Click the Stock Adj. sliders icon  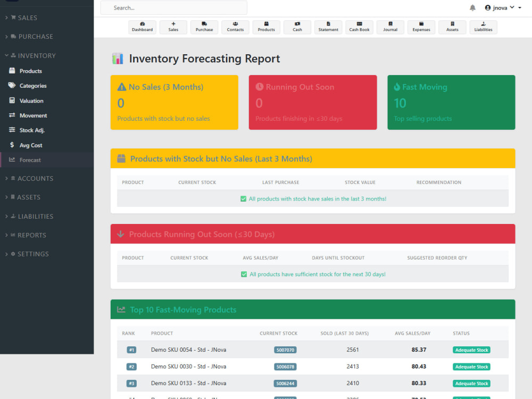[12, 130]
